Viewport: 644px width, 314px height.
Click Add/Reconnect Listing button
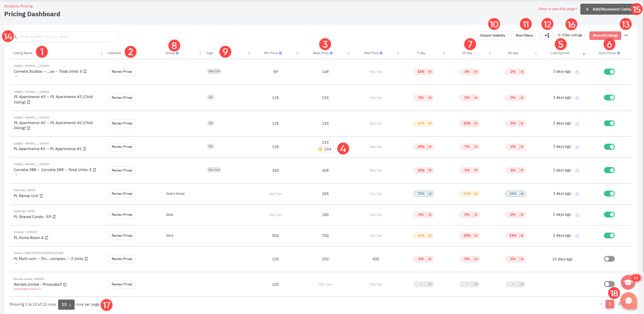pyautogui.click(x=608, y=9)
